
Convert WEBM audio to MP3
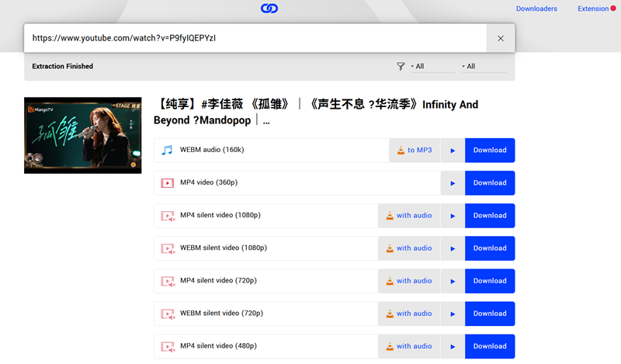pyautogui.click(x=415, y=150)
